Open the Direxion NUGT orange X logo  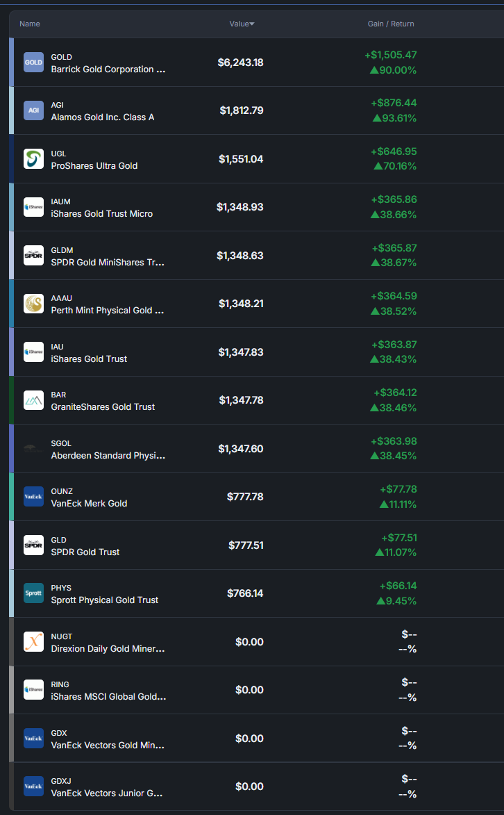tap(33, 641)
